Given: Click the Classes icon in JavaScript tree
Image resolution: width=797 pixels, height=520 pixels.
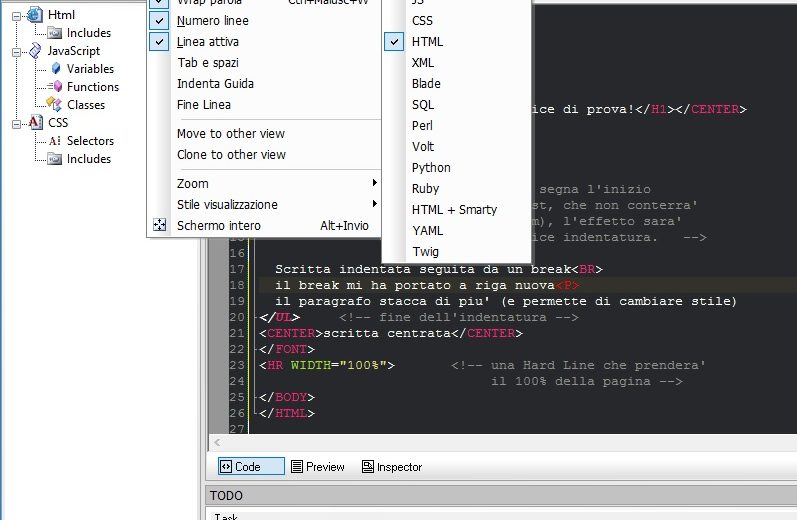Looking at the screenshot, I should click(56, 105).
